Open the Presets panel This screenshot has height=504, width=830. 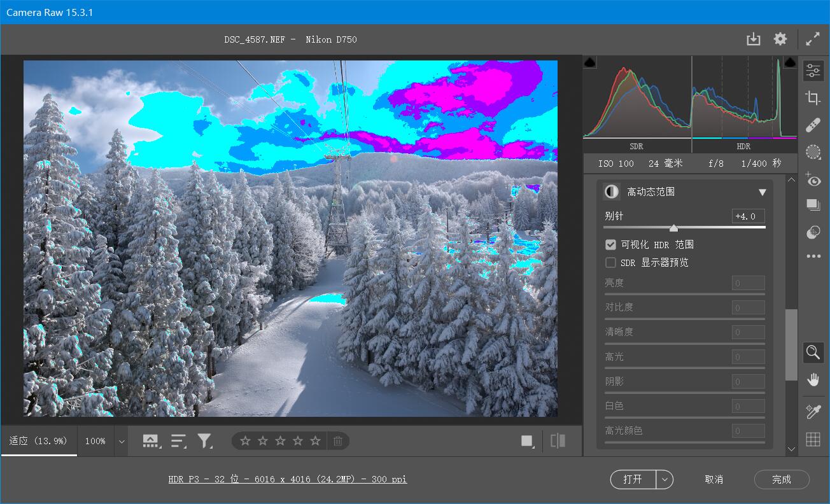pyautogui.click(x=813, y=204)
